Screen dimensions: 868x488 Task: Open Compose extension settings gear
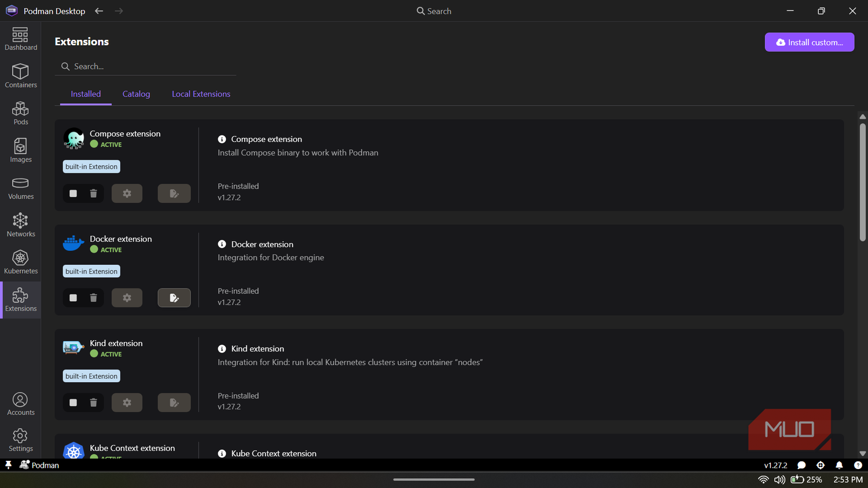[127, 194]
